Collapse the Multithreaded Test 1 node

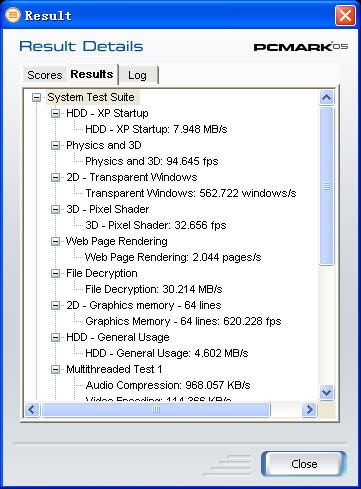coord(55,370)
